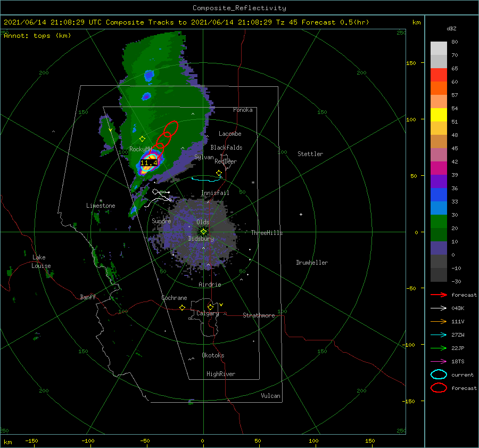Click the green 22JP arrow legend icon

click(439, 348)
